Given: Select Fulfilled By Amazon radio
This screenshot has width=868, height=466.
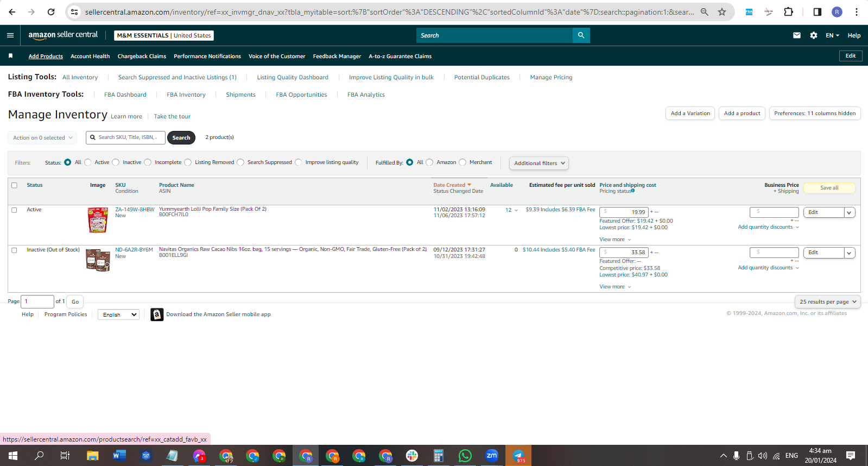Looking at the screenshot, I should 429,162.
